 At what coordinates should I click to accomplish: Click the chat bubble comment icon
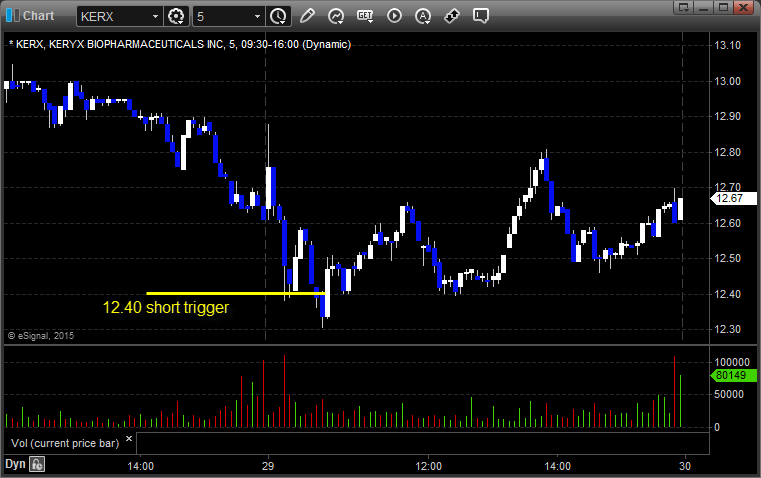pos(480,16)
